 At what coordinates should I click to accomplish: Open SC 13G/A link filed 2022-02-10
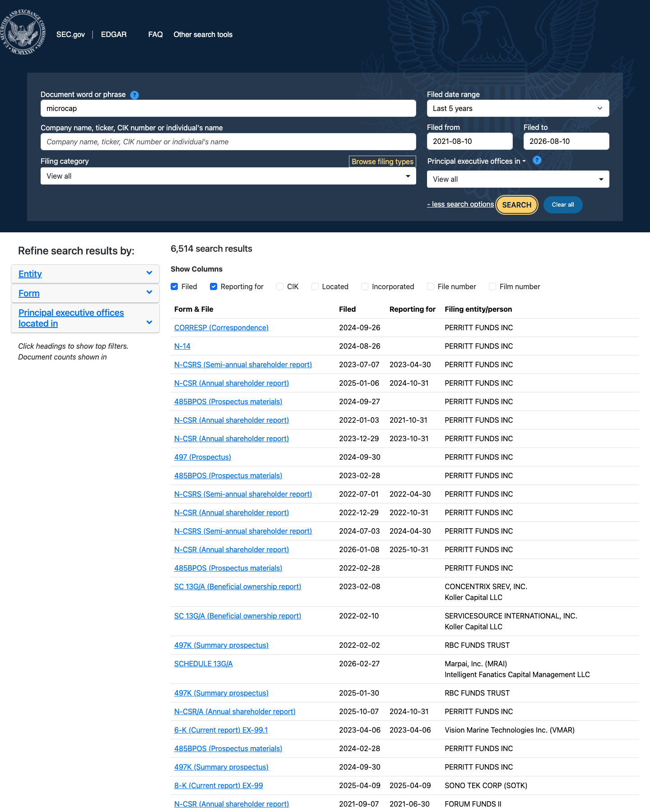[x=237, y=616]
